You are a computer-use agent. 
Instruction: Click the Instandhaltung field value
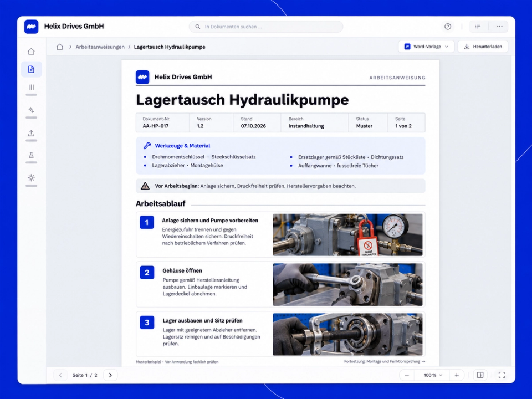coord(306,126)
